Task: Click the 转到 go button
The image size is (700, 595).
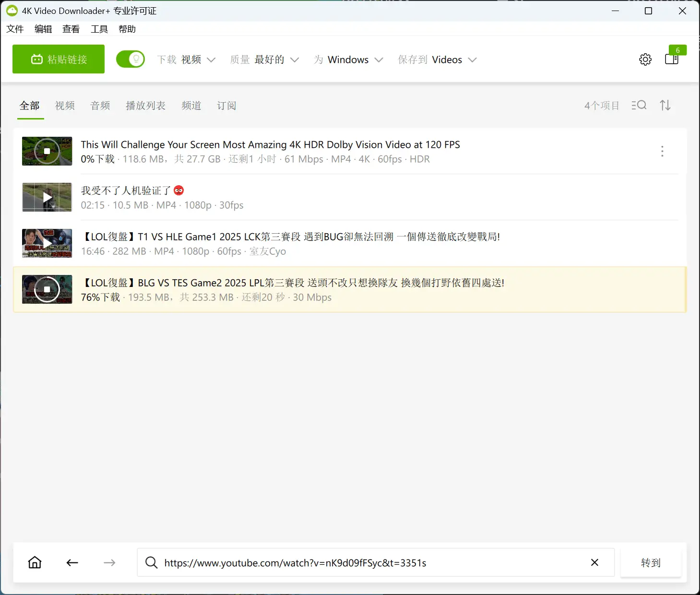Action: pos(651,562)
